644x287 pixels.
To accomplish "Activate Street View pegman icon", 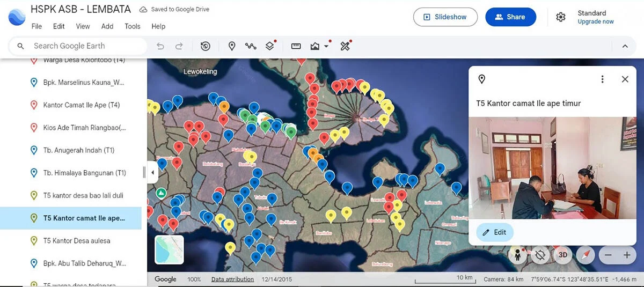I will coord(518,255).
